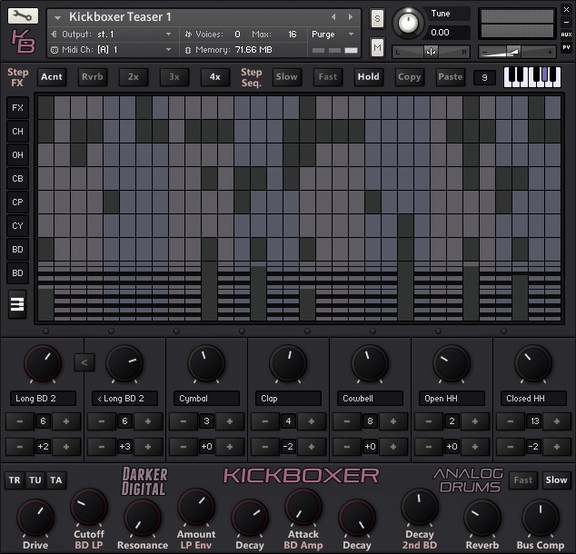Viewport: 576px width, 554px height.
Task: Click the Cutoff BD LP knob
Action: (89, 507)
